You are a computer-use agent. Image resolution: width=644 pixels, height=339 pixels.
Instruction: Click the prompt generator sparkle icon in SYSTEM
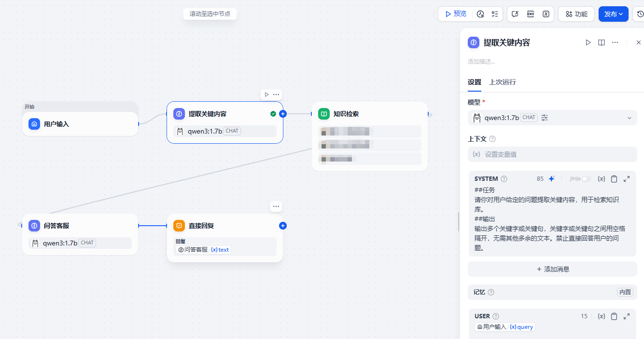tap(551, 179)
